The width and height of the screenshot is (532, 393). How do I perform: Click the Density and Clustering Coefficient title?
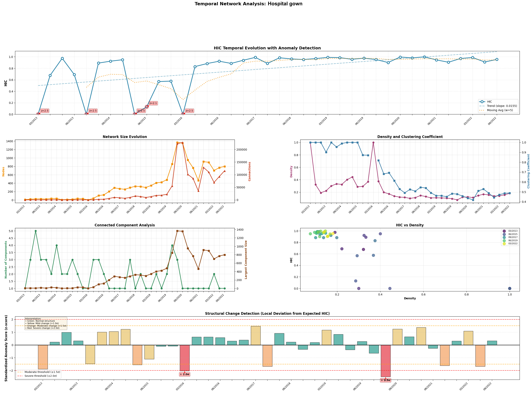[x=410, y=137]
